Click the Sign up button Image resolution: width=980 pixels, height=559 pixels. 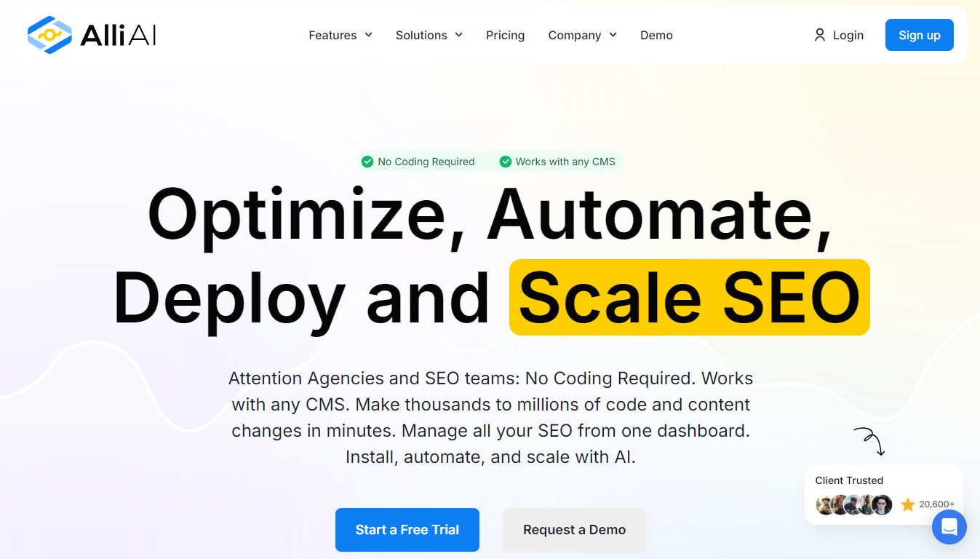click(x=919, y=35)
